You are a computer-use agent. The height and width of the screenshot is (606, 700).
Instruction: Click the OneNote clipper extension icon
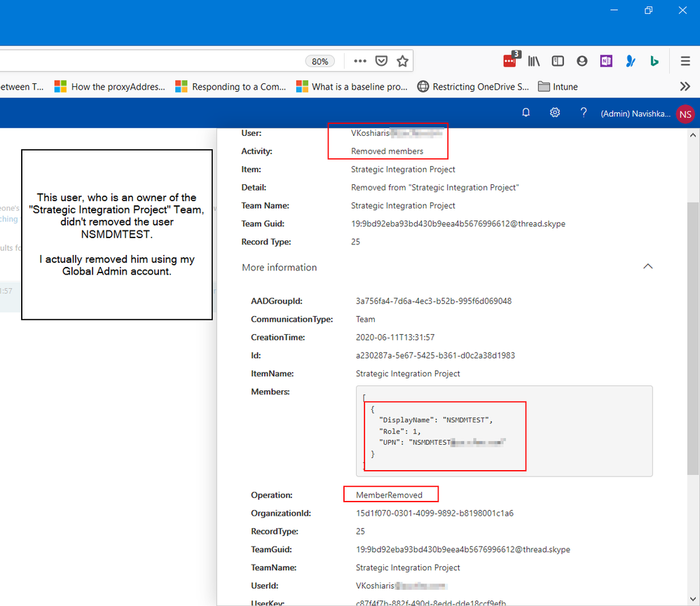tap(606, 61)
